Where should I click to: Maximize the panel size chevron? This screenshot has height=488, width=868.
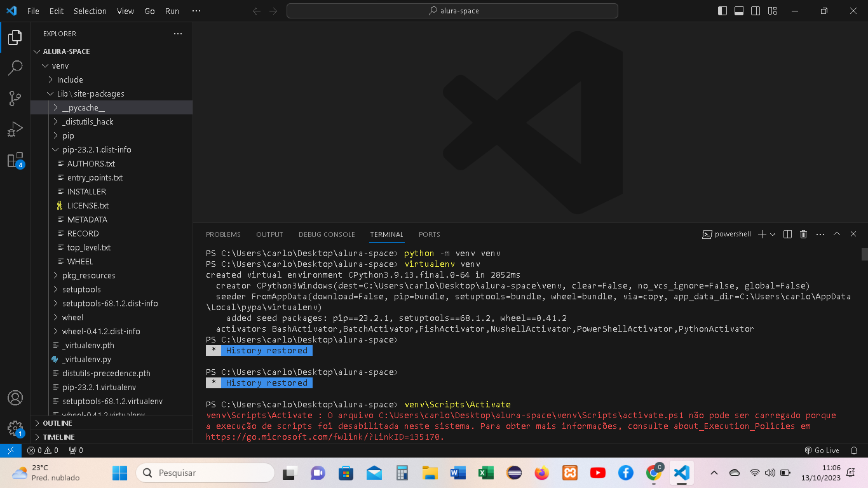tap(837, 234)
